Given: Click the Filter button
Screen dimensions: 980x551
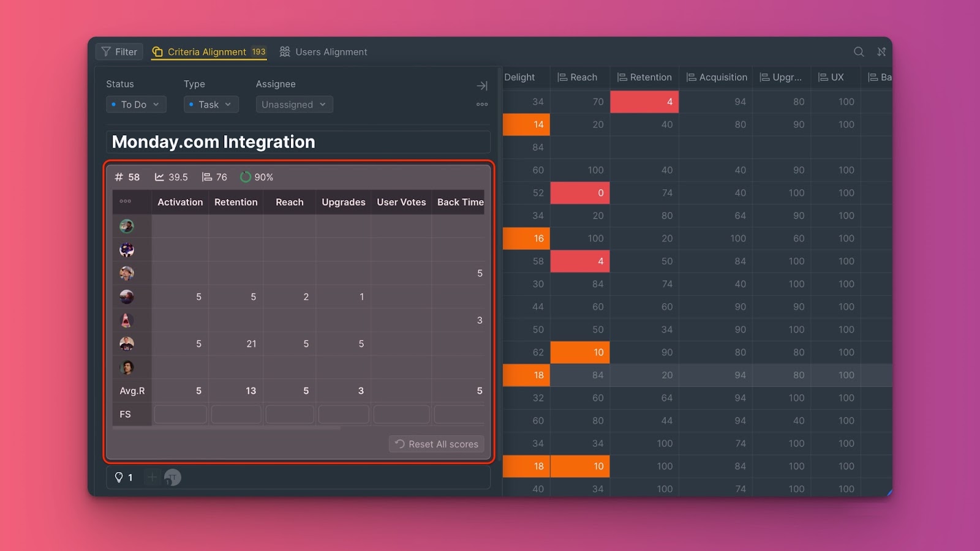Looking at the screenshot, I should tap(119, 52).
